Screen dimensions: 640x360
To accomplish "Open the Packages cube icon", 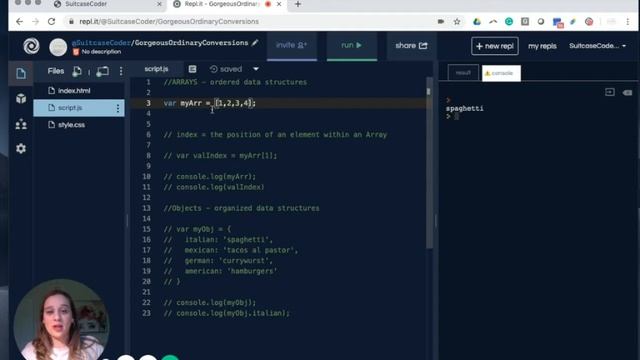I will pyautogui.click(x=21, y=98).
